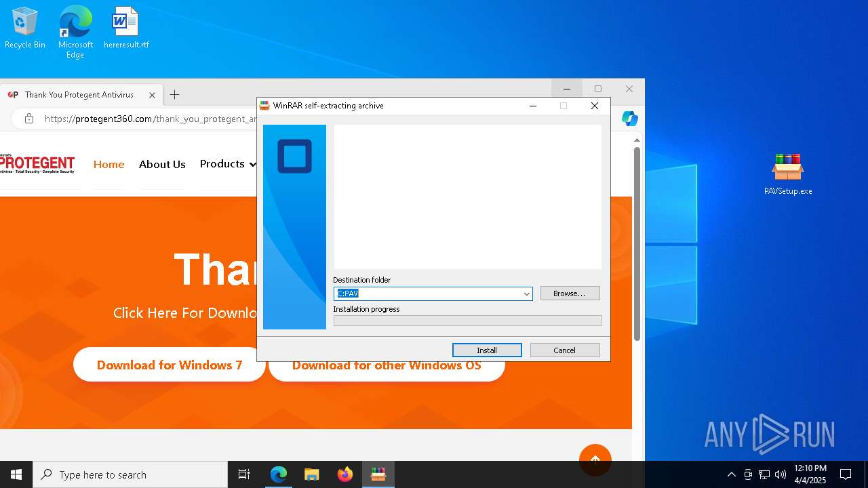Click the network tray icon
The image size is (868, 488).
pos(764,474)
